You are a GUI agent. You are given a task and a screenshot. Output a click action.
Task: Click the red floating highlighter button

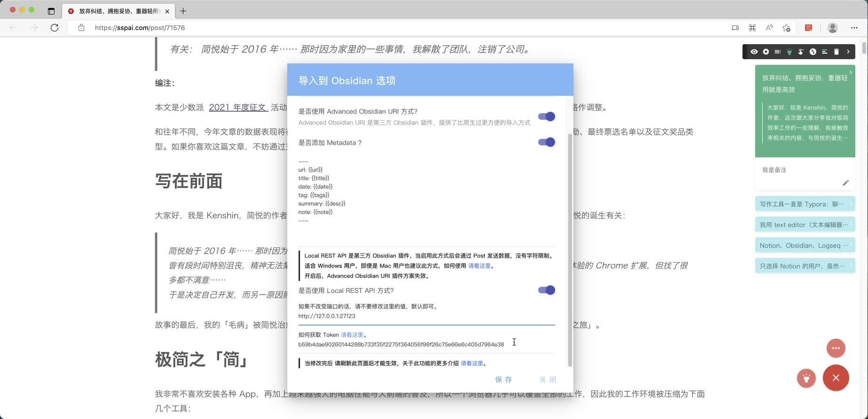point(806,378)
